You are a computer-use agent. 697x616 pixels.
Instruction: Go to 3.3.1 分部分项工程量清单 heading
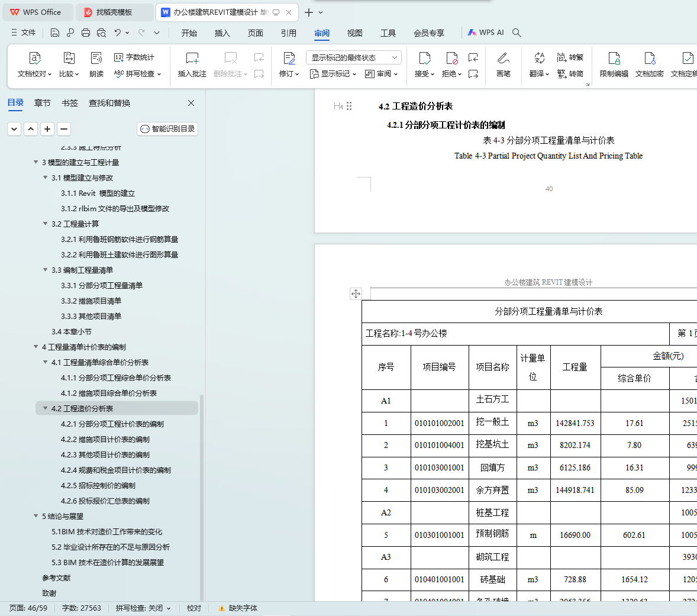pos(101,285)
